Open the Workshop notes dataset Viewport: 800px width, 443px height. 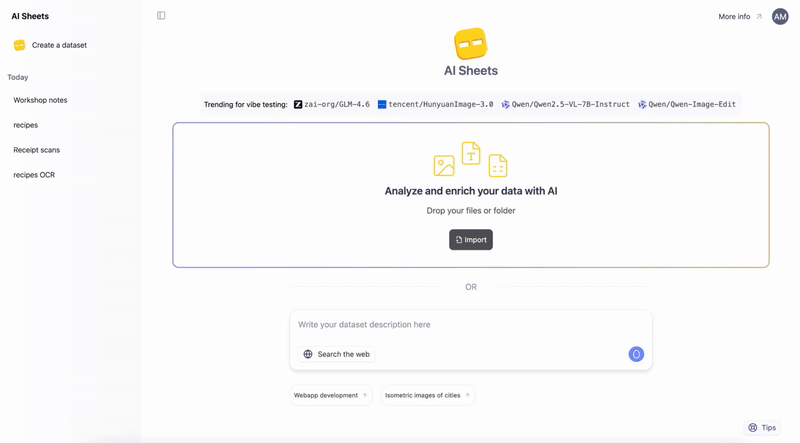point(40,100)
